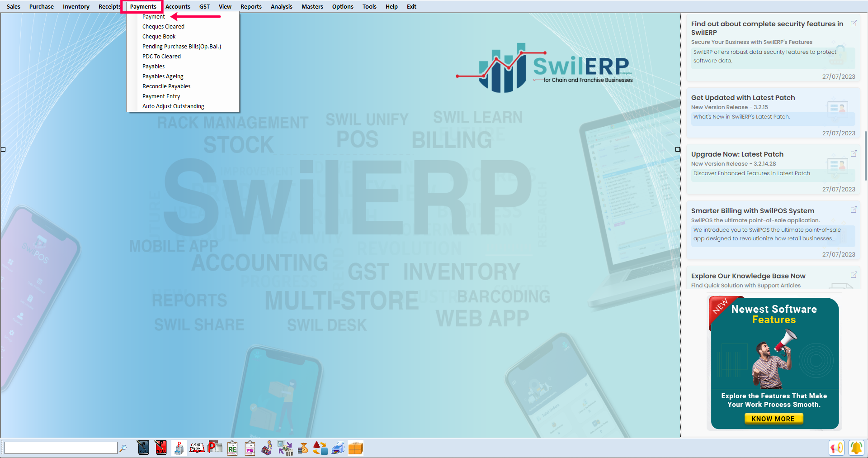
Task: Open the Analysis menu
Action: click(x=282, y=6)
